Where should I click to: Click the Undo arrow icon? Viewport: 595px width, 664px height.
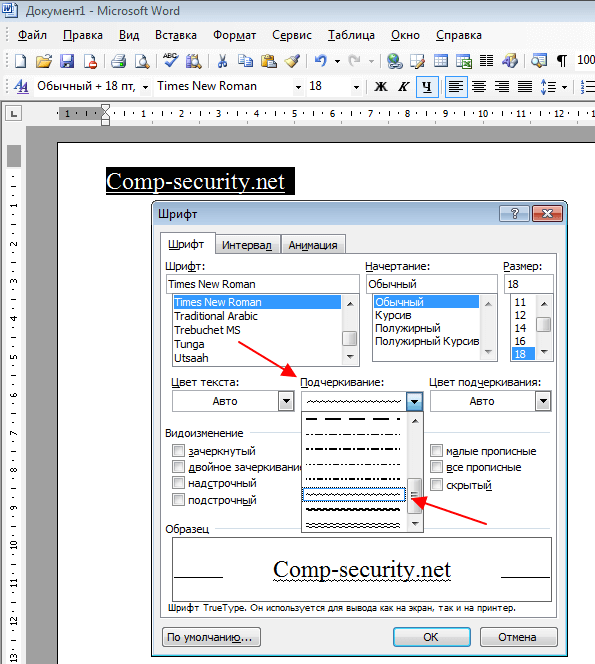click(321, 61)
